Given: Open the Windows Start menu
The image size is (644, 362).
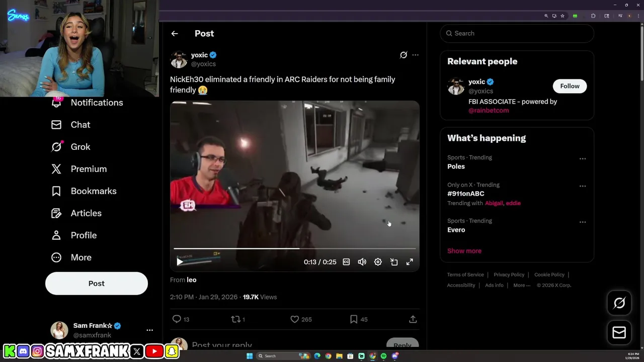Looking at the screenshot, I should click(x=249, y=356).
